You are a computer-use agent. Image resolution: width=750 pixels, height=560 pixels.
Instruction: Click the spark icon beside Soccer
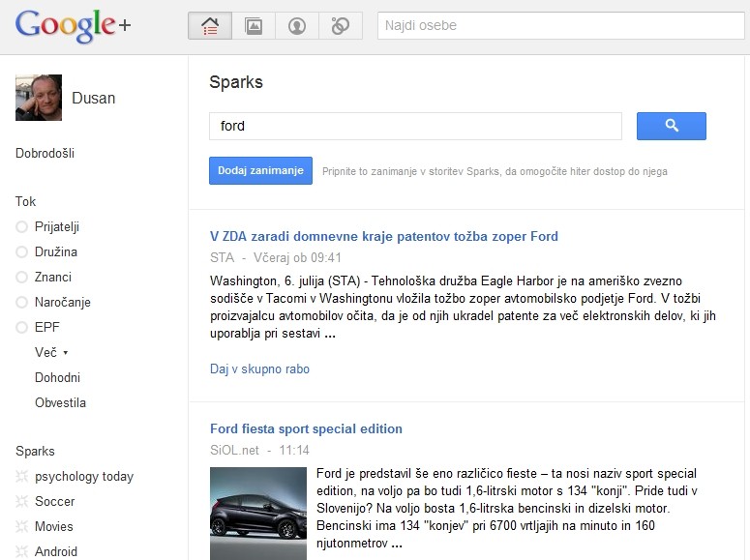pos(22,501)
